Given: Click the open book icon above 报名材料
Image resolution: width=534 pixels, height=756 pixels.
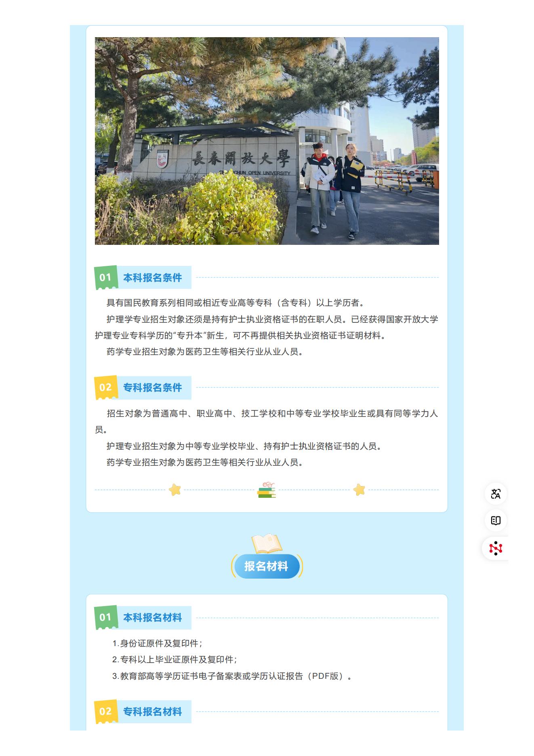Looking at the screenshot, I should tap(267, 543).
